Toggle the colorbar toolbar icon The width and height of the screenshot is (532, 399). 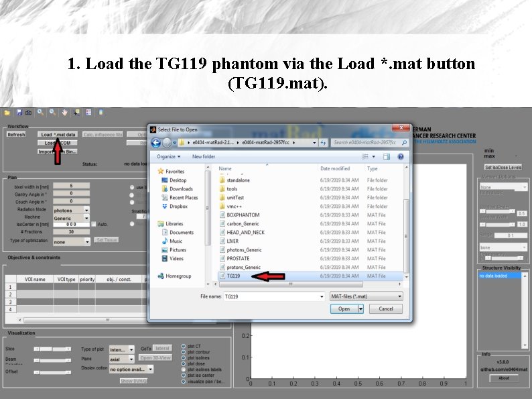pyautogui.click(x=101, y=112)
